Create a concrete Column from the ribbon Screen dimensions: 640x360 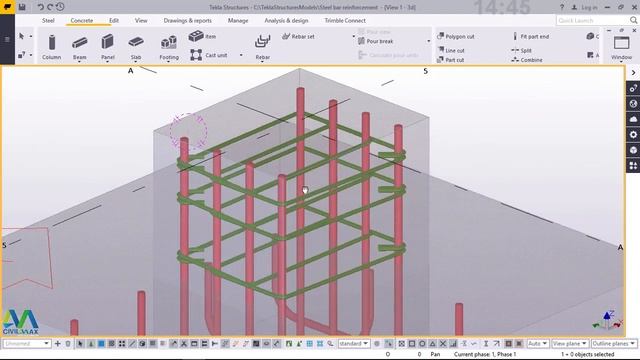click(51, 47)
